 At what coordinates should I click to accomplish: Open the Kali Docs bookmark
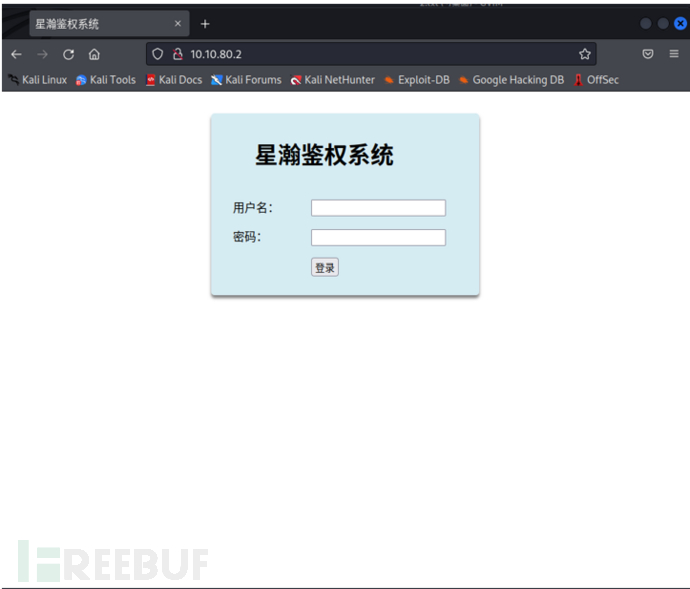[x=174, y=80]
